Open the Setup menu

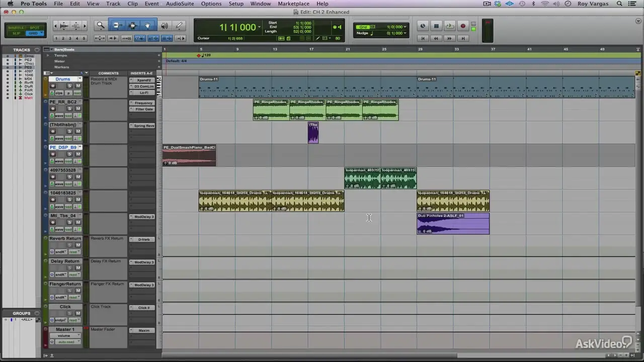pyautogui.click(x=236, y=4)
